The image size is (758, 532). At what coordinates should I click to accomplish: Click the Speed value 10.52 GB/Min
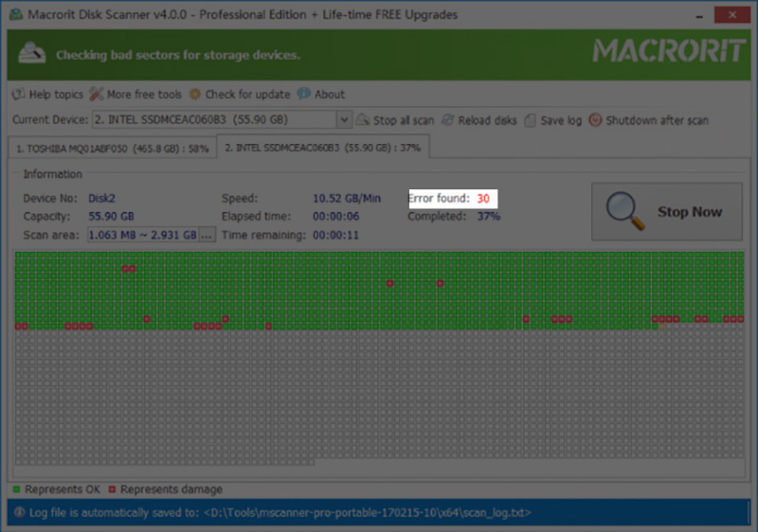(347, 199)
